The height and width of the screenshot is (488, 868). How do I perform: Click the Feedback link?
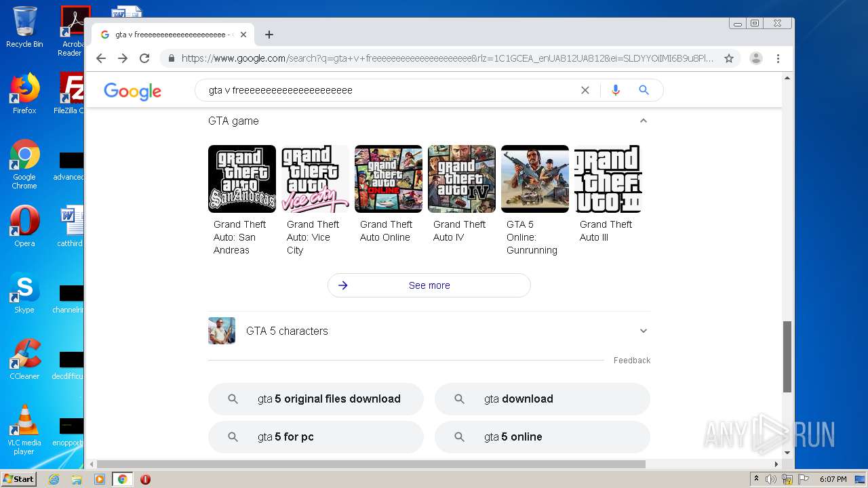tap(632, 361)
